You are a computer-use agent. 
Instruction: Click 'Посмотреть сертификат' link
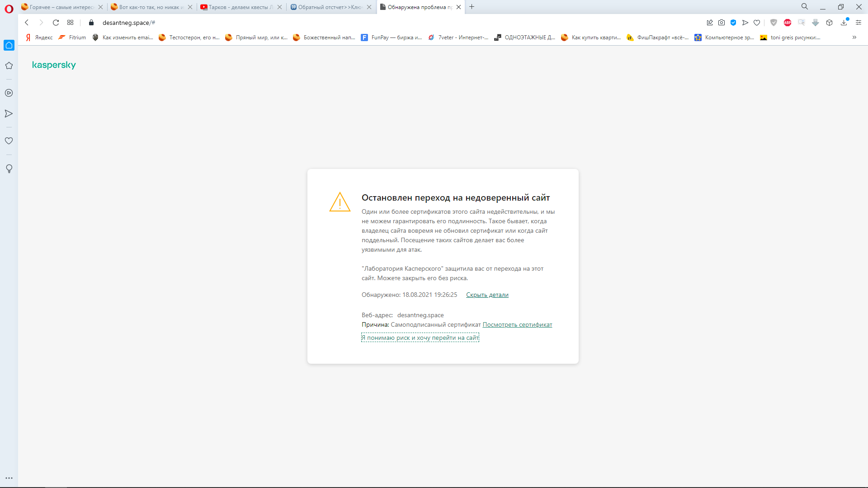(x=517, y=324)
